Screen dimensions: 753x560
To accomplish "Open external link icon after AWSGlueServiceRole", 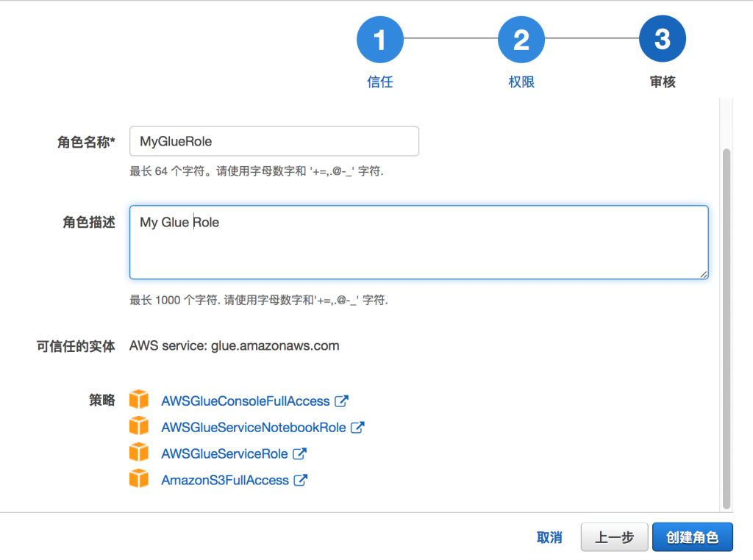I will point(300,453).
